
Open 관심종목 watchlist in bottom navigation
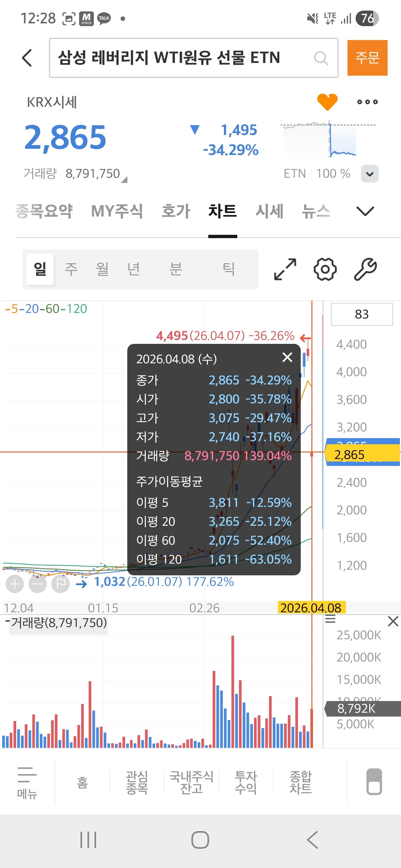tap(137, 783)
